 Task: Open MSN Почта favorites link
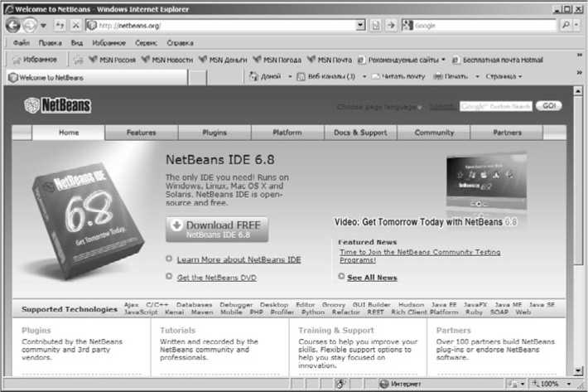pos(330,60)
